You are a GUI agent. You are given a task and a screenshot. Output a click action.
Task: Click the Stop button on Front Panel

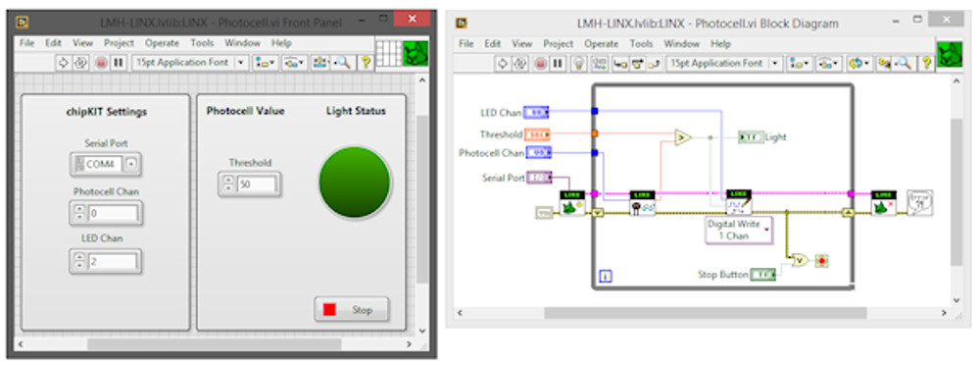coord(351,310)
